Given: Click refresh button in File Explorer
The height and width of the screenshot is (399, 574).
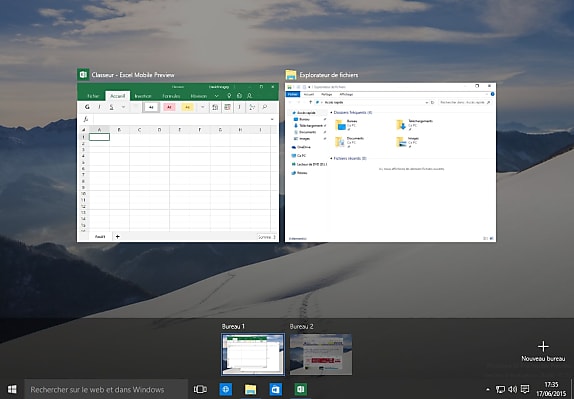Looking at the screenshot, I should pyautogui.click(x=433, y=102).
